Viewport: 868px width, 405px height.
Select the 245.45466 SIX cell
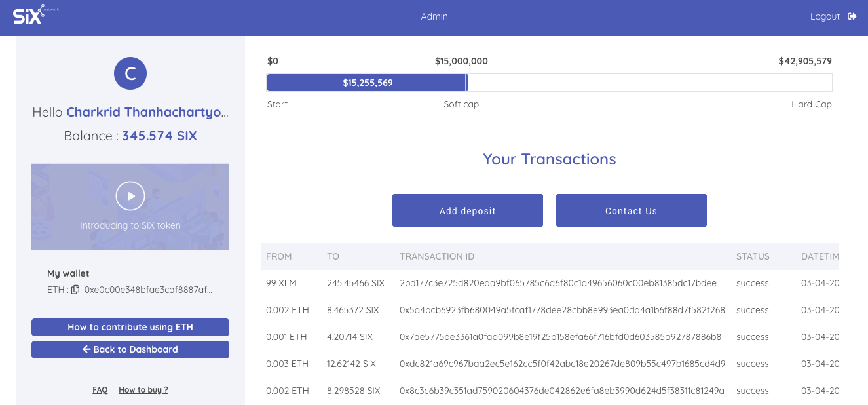pyautogui.click(x=356, y=283)
